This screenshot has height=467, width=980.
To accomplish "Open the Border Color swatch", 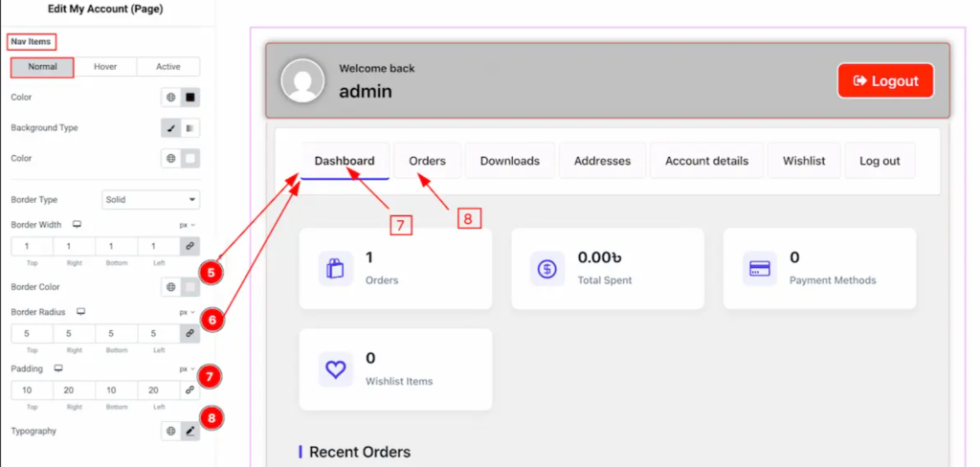I will (190, 288).
